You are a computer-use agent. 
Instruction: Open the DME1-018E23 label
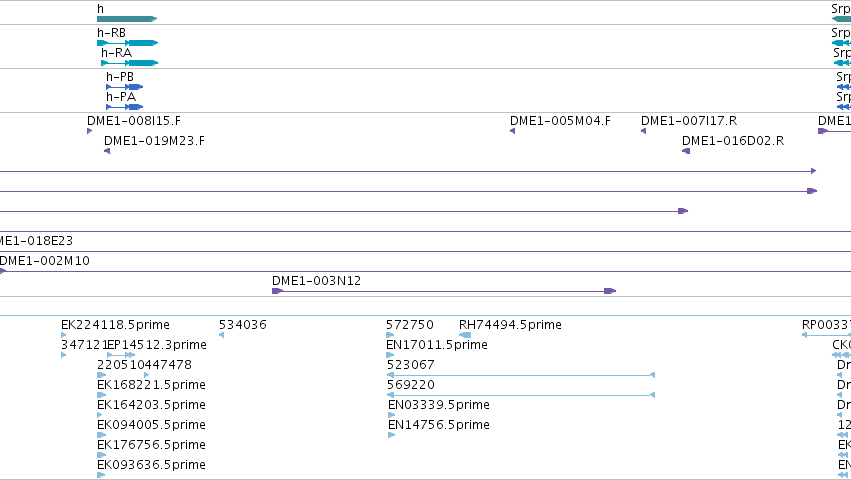(36, 241)
